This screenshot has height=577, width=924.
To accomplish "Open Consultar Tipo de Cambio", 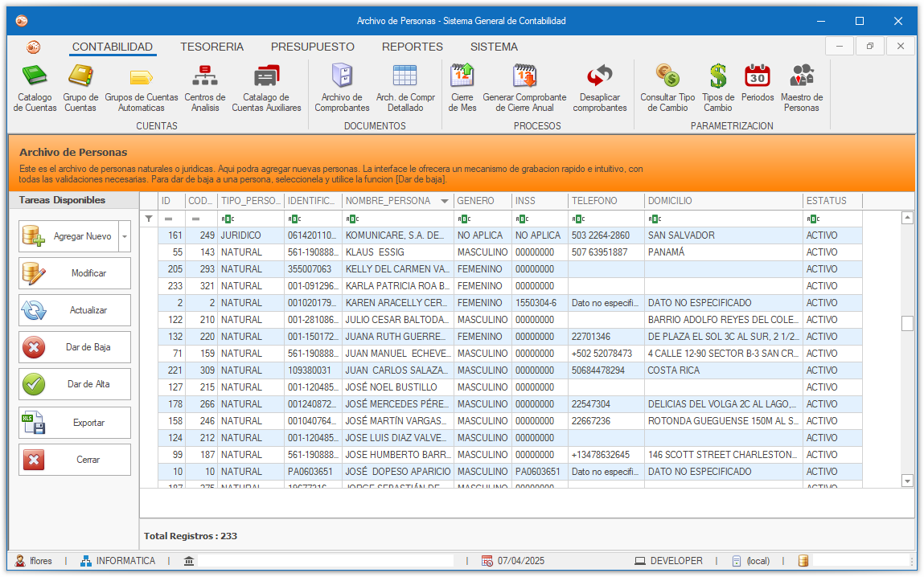I will pos(667,88).
